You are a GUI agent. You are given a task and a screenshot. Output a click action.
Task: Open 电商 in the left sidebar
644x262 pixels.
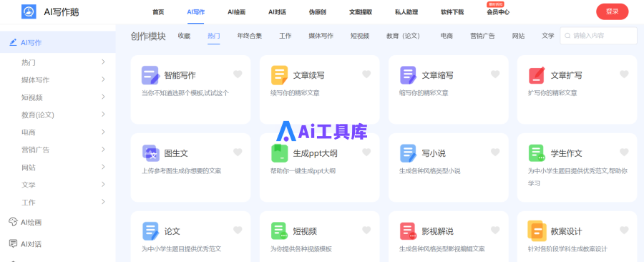click(29, 132)
